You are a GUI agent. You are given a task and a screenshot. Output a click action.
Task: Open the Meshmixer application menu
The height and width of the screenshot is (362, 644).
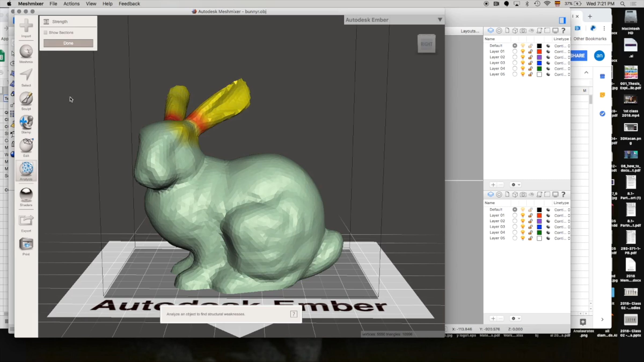click(x=31, y=4)
